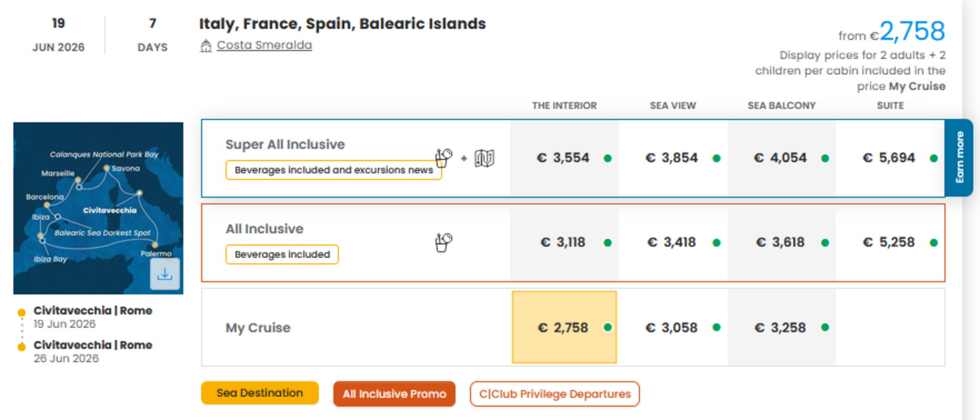Screen dimensions: 980x420
Task: Pick the € 3,058 My Cruise sea view fare
Action: (x=672, y=328)
